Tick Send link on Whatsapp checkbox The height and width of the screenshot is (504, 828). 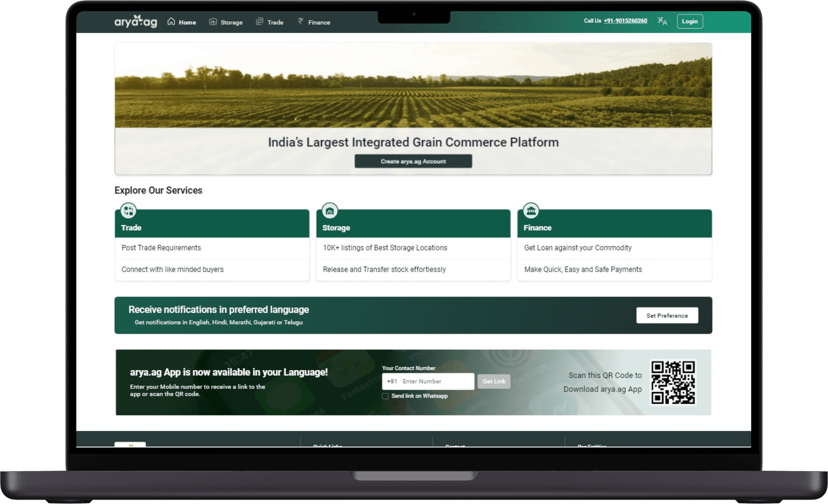pos(385,396)
